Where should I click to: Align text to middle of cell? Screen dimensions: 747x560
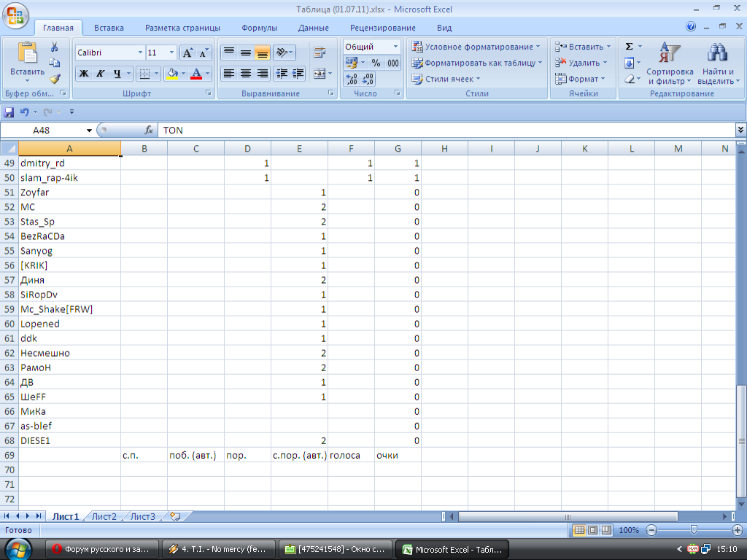pyautogui.click(x=245, y=52)
